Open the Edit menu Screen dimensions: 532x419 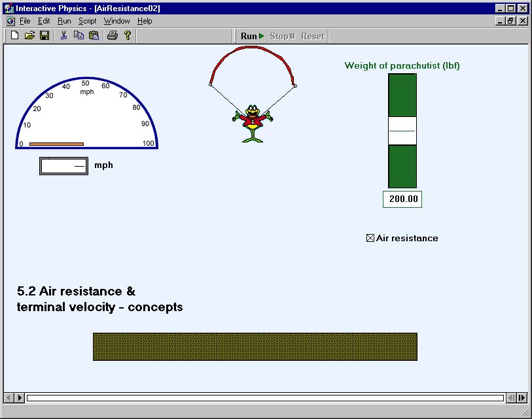pos(44,21)
